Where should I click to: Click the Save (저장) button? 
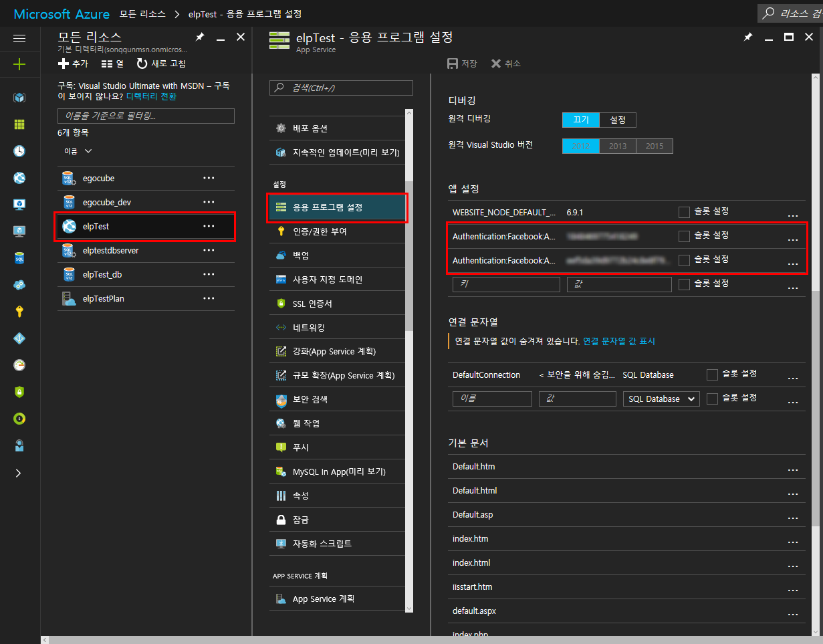[x=462, y=64]
